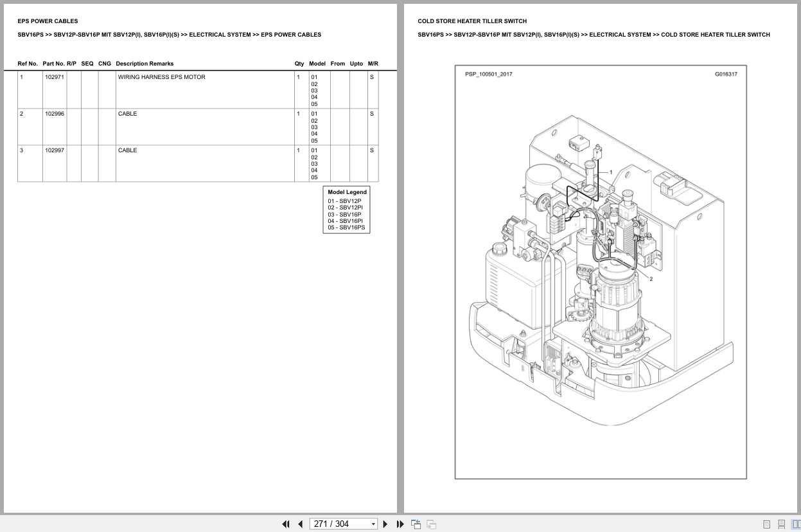Image resolution: width=801 pixels, height=532 pixels.
Task: Click the COLD STORE HEATER TILLER SWITCH heading
Action: pyautogui.click(x=472, y=21)
